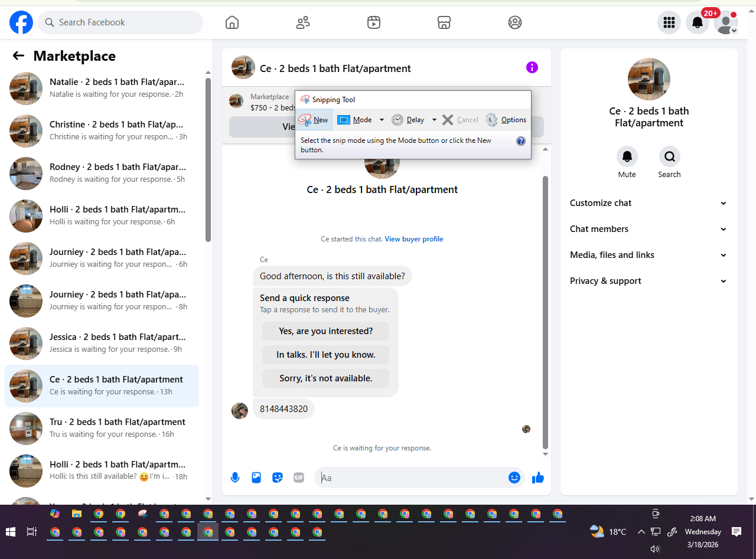The height and width of the screenshot is (559, 756).
Task: Send quick response 'Yes, are you interested?'
Action: 326,331
